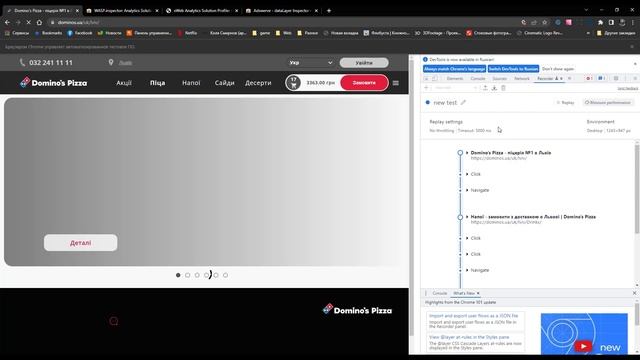This screenshot has height=360, width=640.
Task: Click the browser home icon
Action: pyautogui.click(x=39, y=22)
